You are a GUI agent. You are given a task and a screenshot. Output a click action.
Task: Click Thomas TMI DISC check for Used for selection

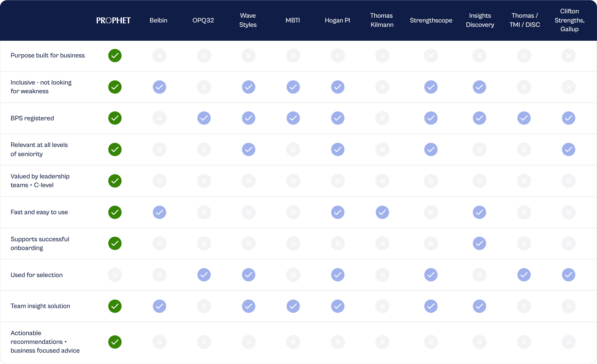point(524,275)
